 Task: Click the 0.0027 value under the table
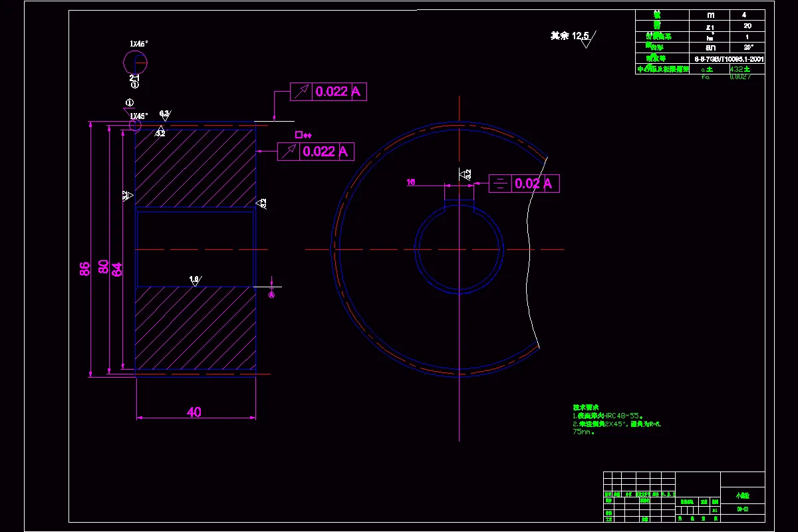pyautogui.click(x=740, y=77)
